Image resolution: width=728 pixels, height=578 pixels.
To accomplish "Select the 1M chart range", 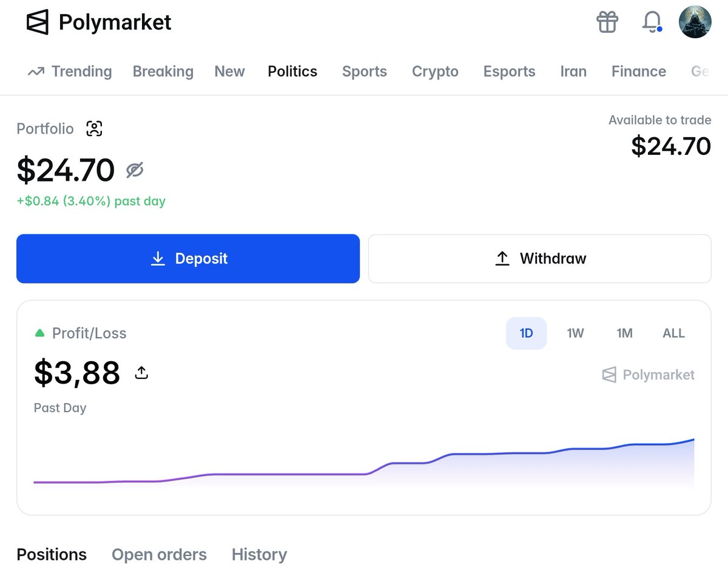I will click(x=624, y=333).
